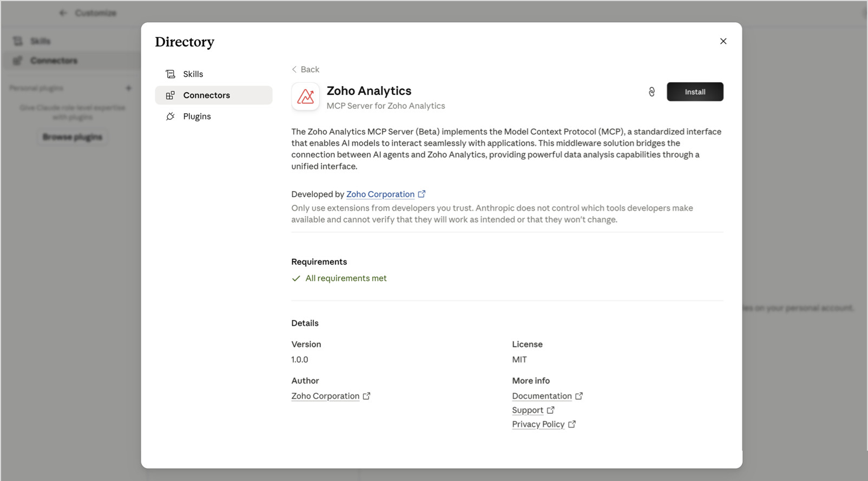Click the More info label in Details
This screenshot has height=481, width=868.
(x=531, y=381)
